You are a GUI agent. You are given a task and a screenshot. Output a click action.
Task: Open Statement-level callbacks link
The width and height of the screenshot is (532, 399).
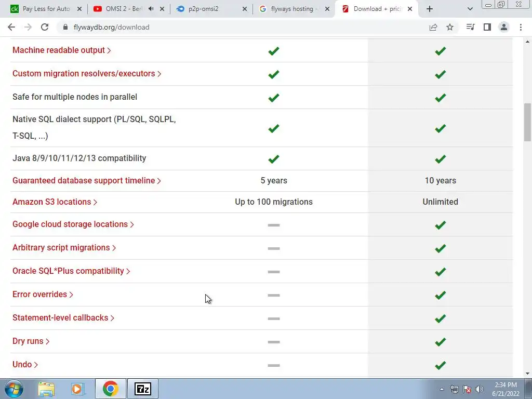[x=63, y=318]
